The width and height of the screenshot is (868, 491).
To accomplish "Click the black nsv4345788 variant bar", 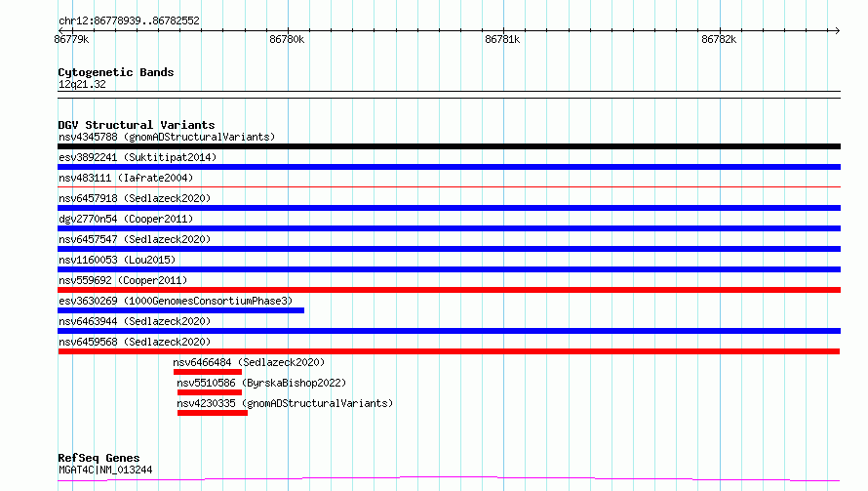I will (449, 146).
